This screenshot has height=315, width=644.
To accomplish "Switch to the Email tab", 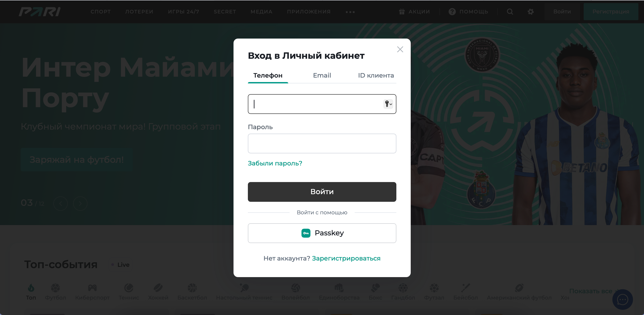I will [322, 75].
